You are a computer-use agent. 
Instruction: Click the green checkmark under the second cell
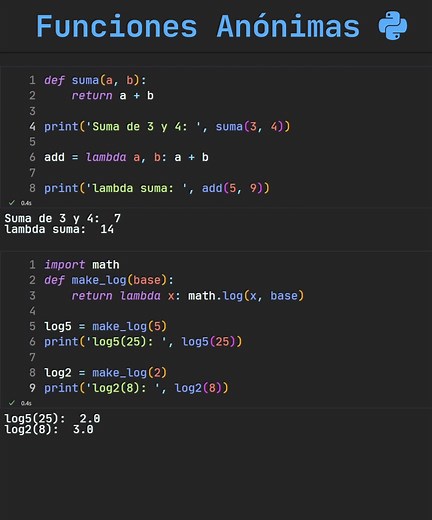(x=12, y=403)
